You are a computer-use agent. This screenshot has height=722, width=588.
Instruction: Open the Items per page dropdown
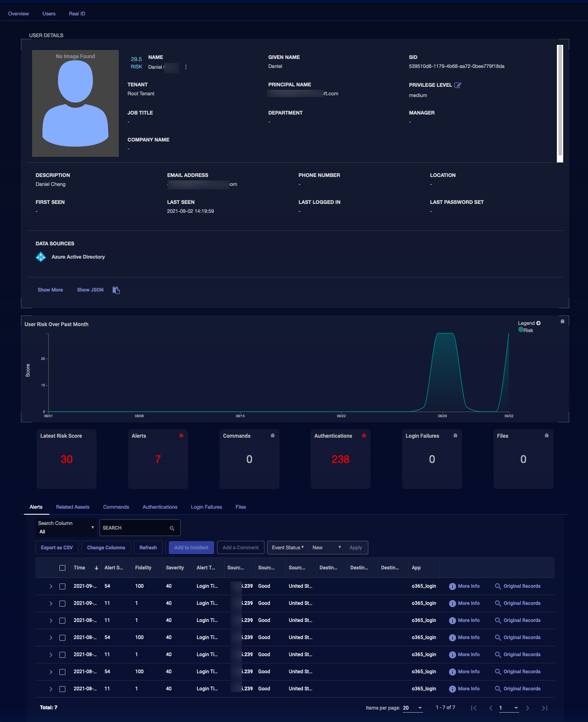point(413,708)
